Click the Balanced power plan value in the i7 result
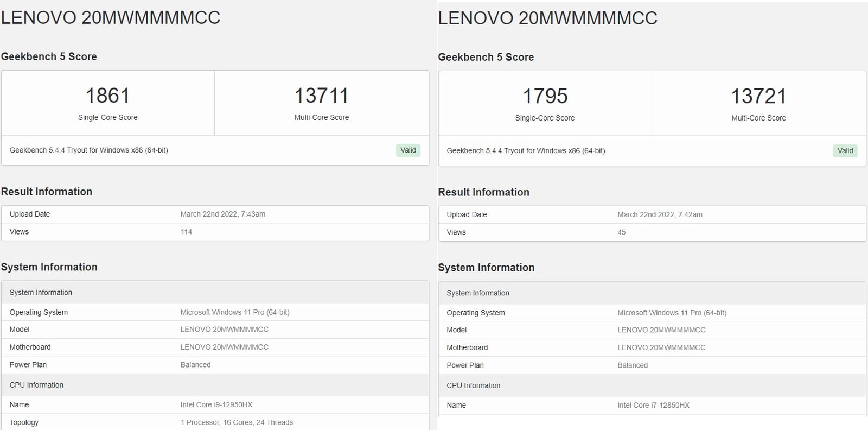Viewport: 868px width, 430px height. (x=633, y=365)
